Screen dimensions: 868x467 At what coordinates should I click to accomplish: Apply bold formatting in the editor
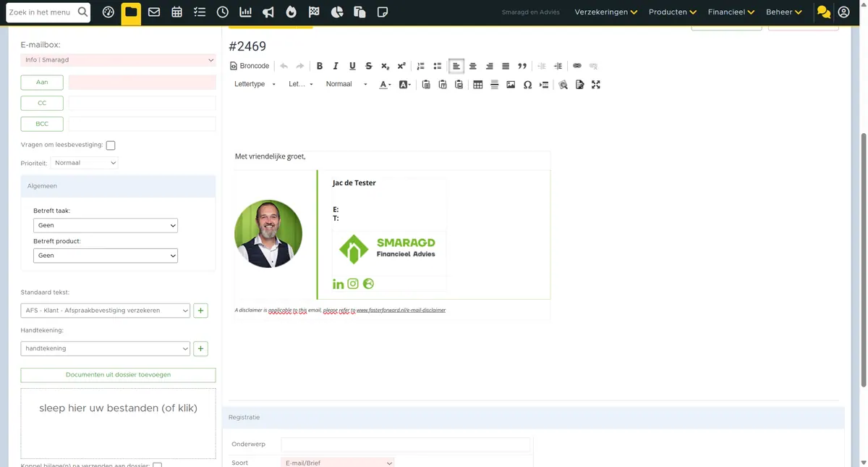coord(319,66)
